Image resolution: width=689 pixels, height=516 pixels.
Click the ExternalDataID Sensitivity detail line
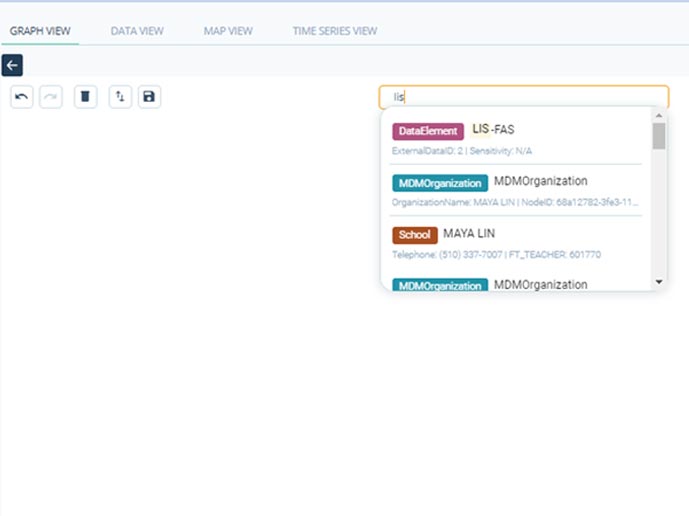[462, 151]
